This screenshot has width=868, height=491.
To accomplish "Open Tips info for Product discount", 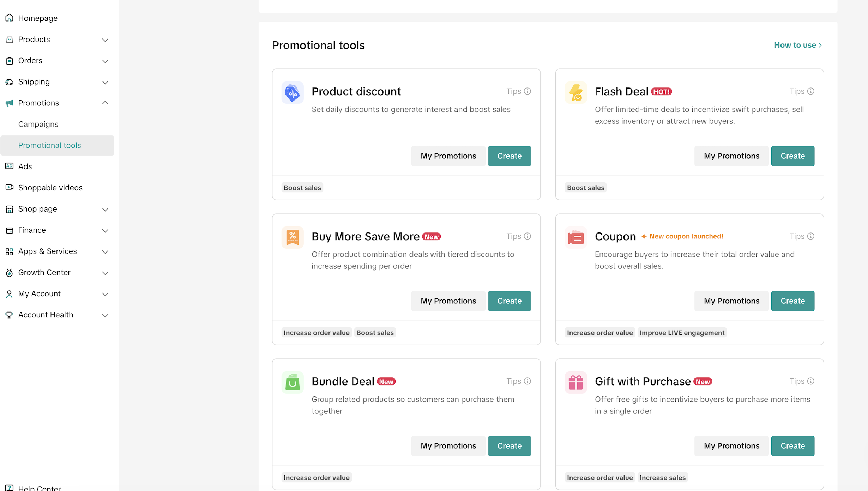I will (x=519, y=91).
